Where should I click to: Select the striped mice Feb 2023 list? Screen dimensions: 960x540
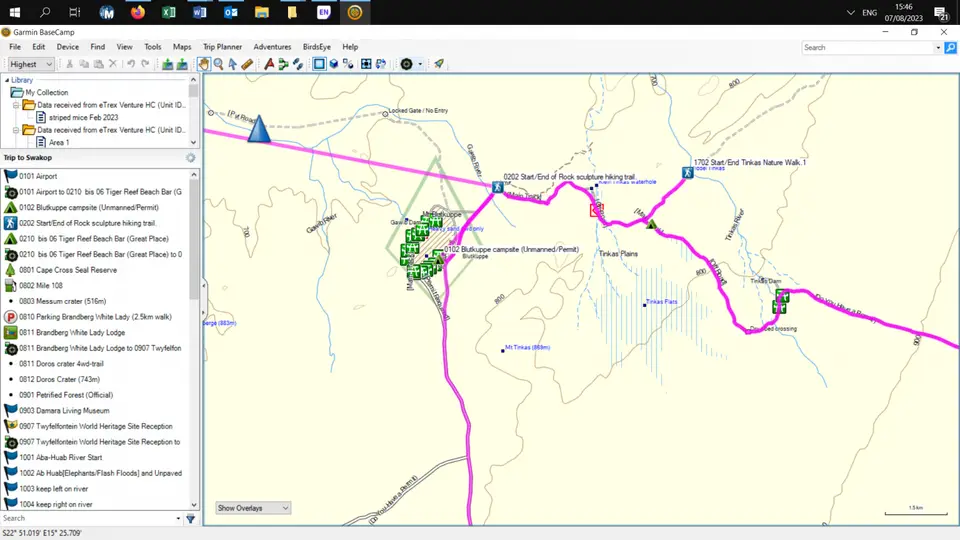[83, 118]
